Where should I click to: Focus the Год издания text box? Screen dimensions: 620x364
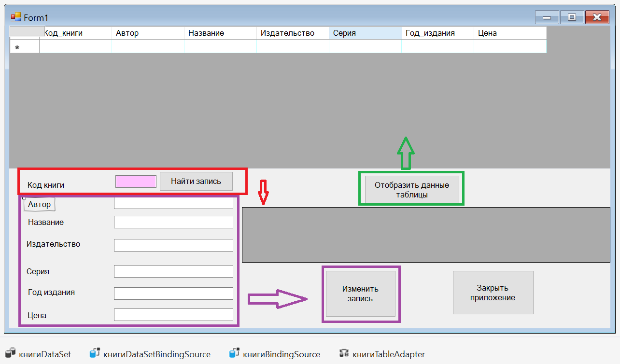click(x=173, y=294)
